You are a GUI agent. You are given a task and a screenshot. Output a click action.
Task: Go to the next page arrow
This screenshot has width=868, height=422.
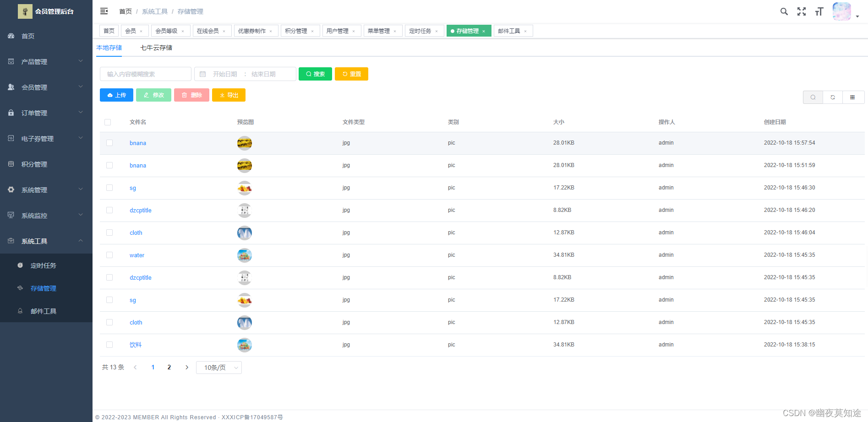[186, 367]
